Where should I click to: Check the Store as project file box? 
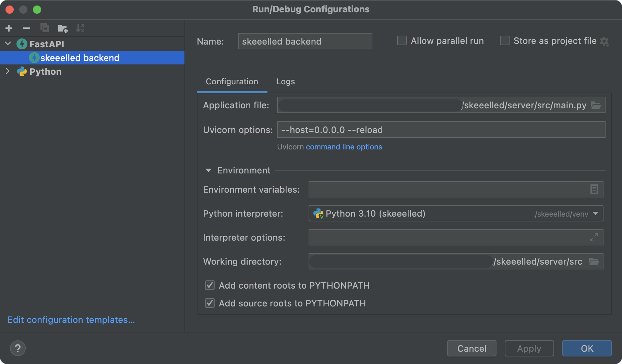tap(505, 41)
